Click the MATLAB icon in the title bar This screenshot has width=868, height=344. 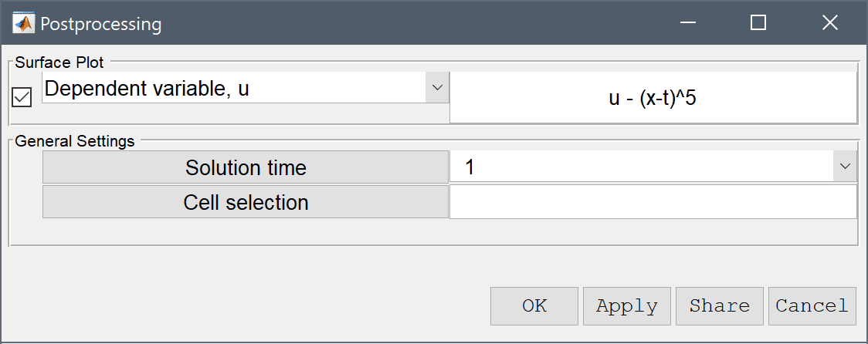[x=24, y=23]
